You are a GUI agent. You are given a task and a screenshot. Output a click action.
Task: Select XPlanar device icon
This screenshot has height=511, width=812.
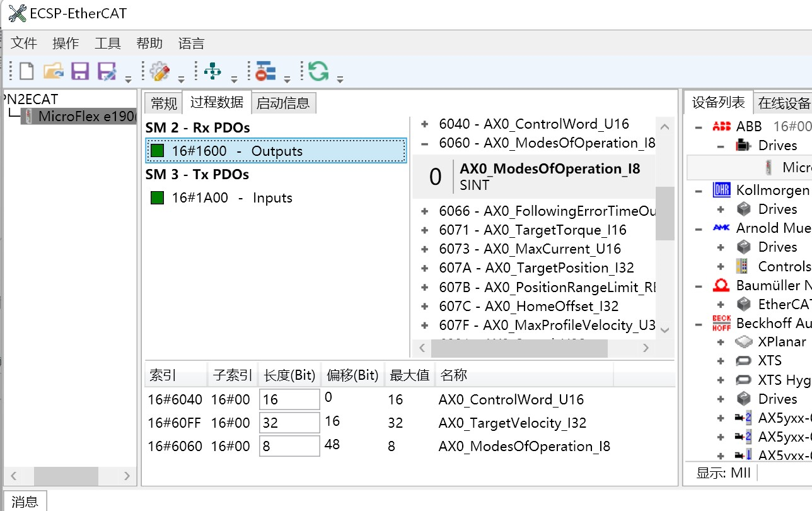pyautogui.click(x=744, y=342)
